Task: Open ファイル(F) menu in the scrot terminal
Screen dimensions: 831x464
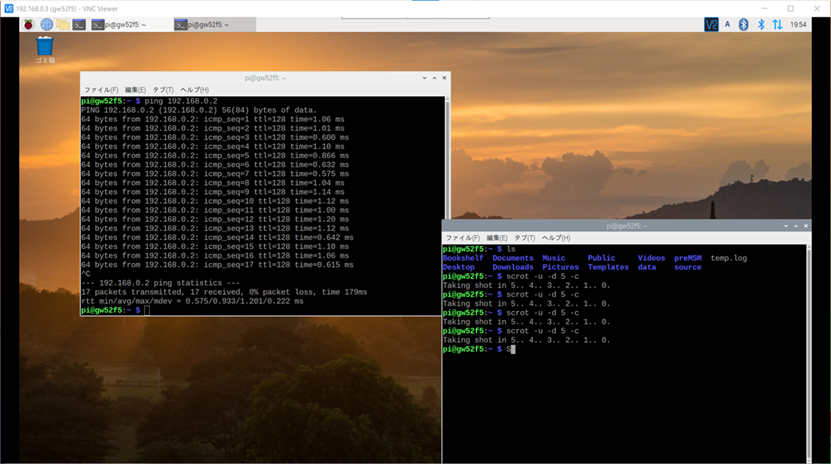Action: point(462,238)
